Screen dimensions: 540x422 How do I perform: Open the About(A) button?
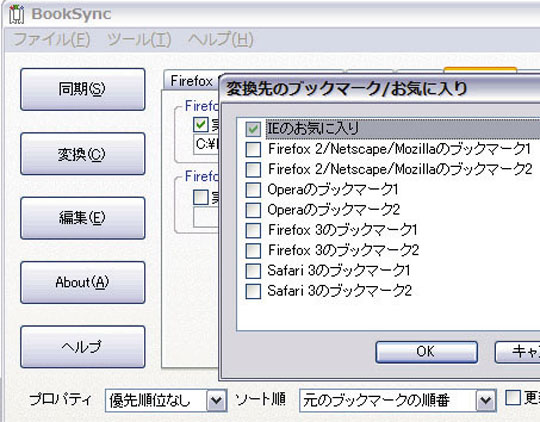[83, 282]
